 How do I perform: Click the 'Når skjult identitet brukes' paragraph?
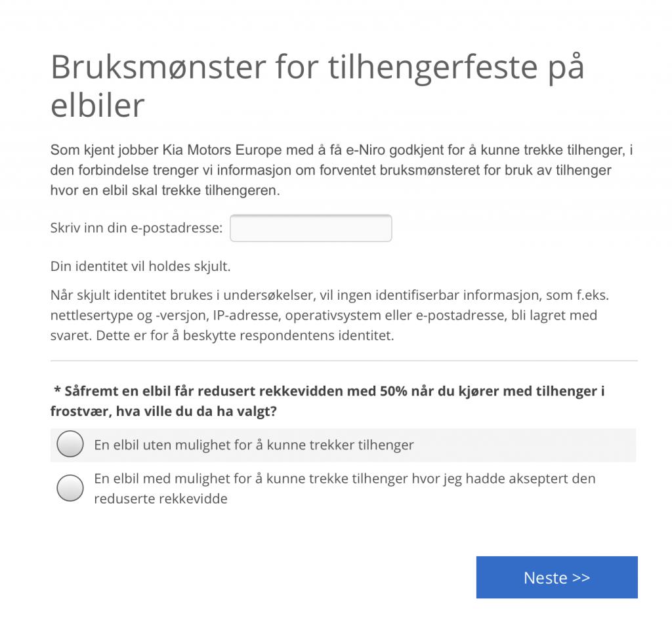click(329, 315)
